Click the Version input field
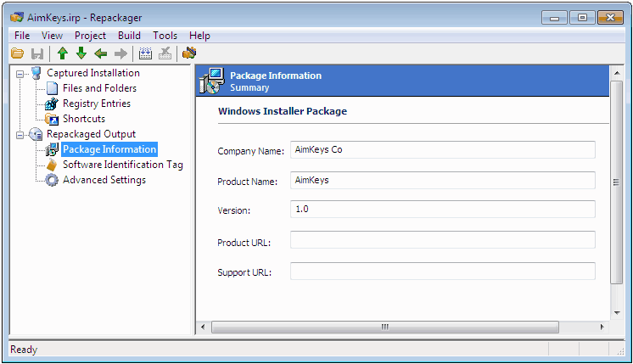 pyautogui.click(x=442, y=210)
